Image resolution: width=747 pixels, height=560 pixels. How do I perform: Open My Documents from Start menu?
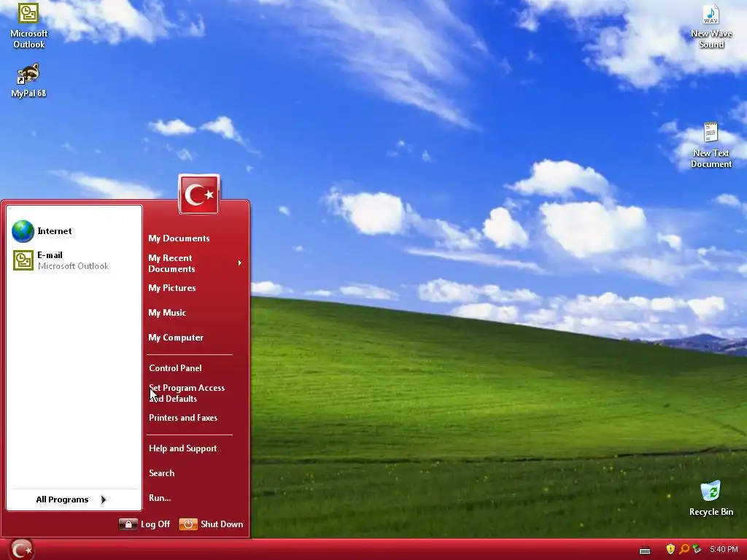tap(179, 238)
